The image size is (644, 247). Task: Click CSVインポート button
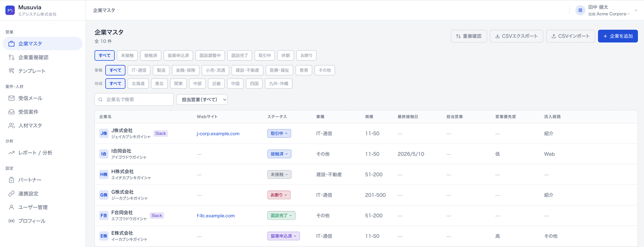[x=571, y=36]
